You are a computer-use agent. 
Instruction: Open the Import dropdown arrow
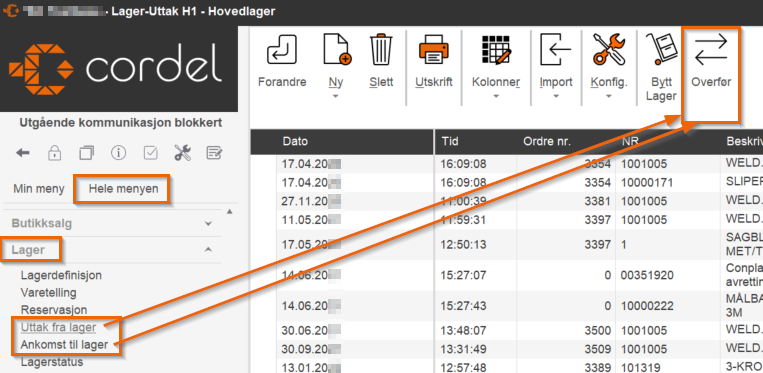point(556,96)
